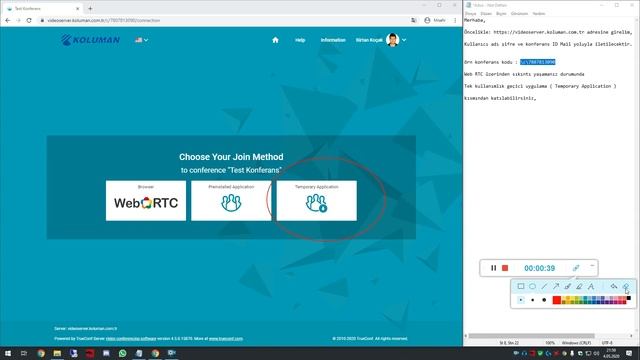
Task: Toggle the recorder's drawing pen panel
Action: [576, 268]
